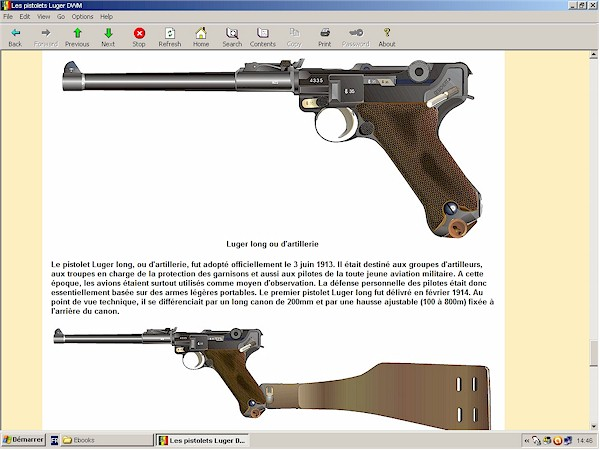Viewport: 600px width, 450px height.
Task: Click the Copy toolbar icon
Action: point(294,33)
